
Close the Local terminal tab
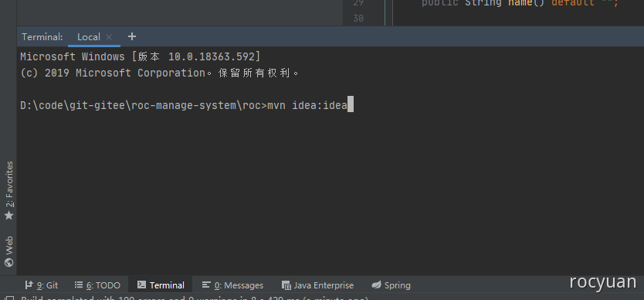pyautogui.click(x=109, y=37)
